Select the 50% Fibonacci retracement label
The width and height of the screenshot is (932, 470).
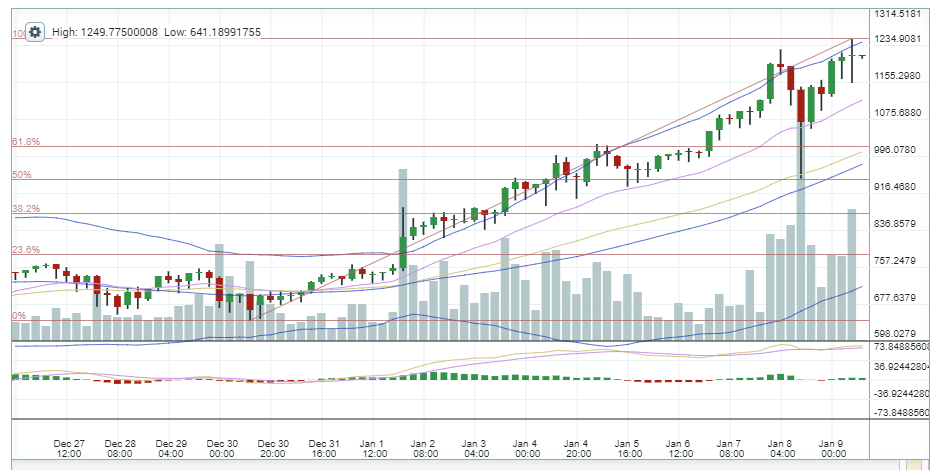(22, 175)
